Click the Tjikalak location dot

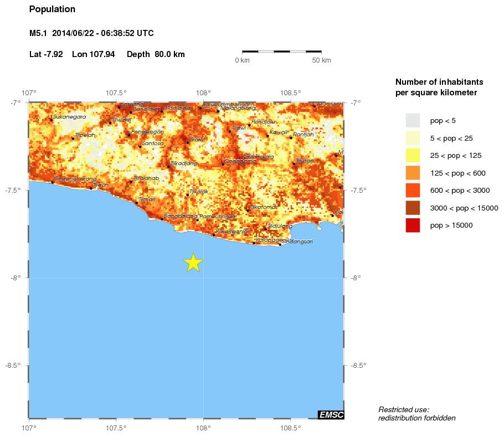[x=187, y=194]
